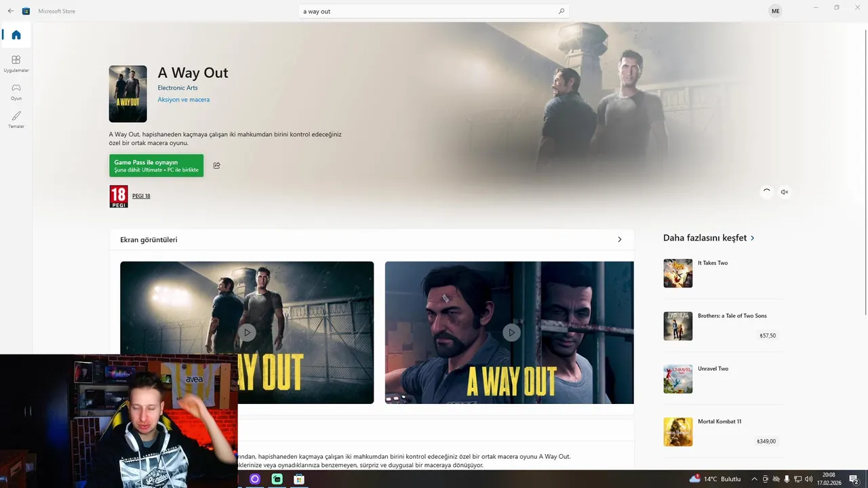
Task: Open It Takes Two thumbnail
Action: pyautogui.click(x=678, y=273)
